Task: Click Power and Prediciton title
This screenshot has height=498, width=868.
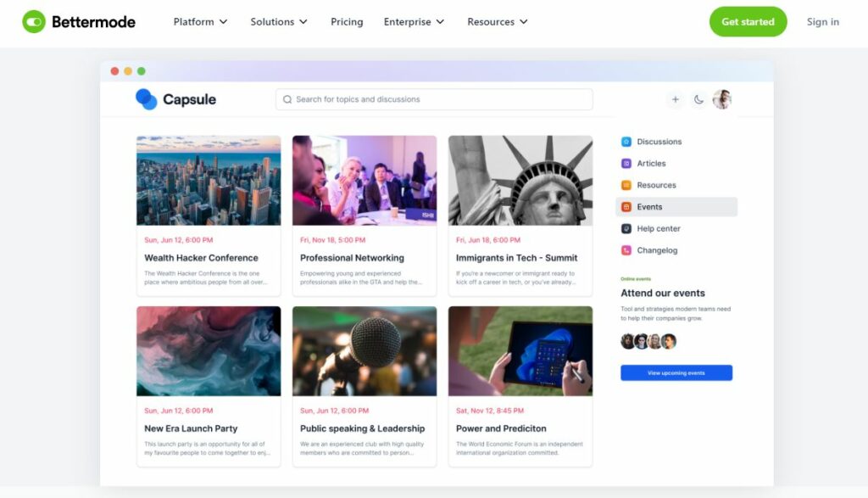Action: click(x=501, y=428)
